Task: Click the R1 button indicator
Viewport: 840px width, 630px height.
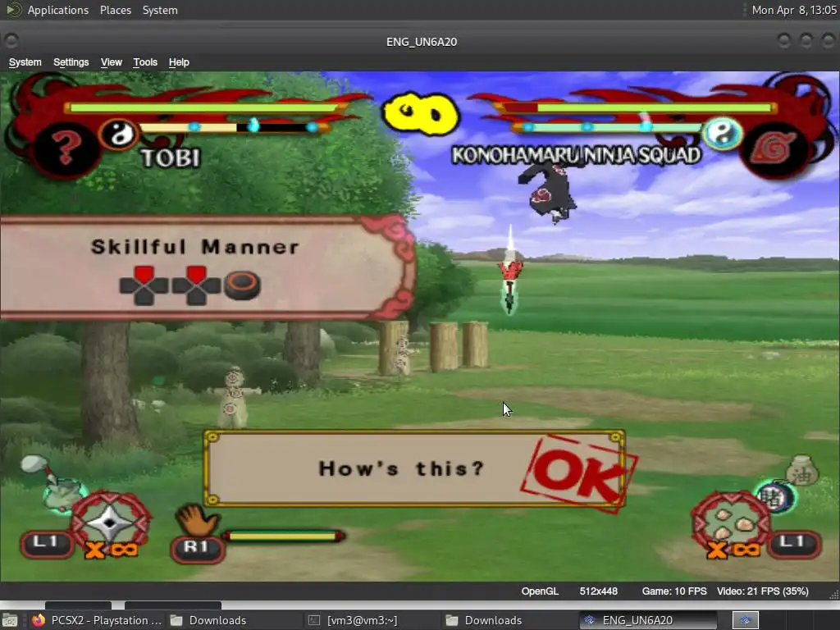Action: click(x=197, y=548)
